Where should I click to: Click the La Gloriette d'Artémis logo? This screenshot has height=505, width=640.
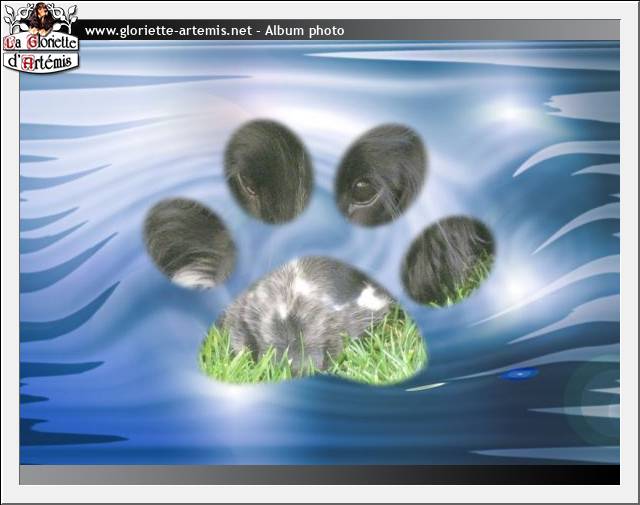[40, 38]
